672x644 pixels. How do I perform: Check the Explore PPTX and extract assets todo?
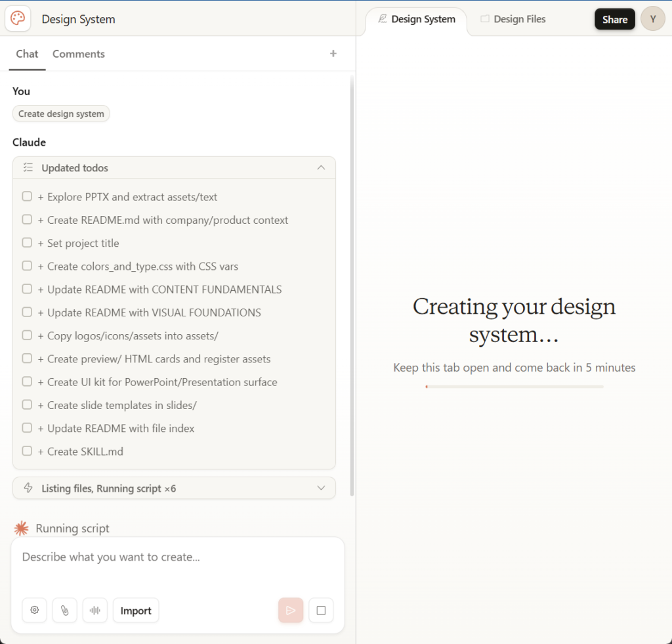click(x=27, y=196)
